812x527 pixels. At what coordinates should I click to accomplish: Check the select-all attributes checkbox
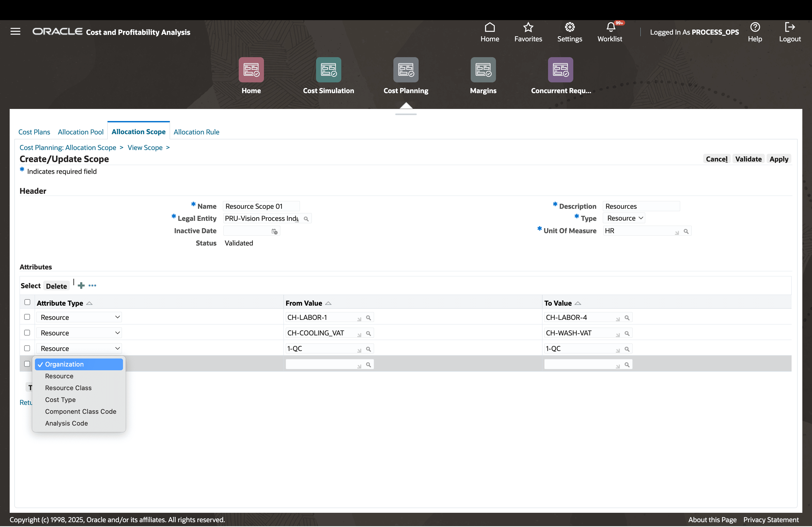(x=27, y=302)
